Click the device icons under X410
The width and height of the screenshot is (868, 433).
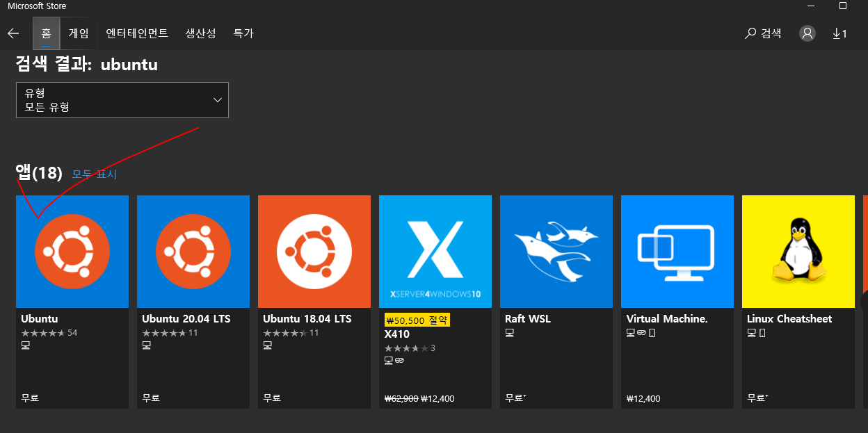click(x=394, y=361)
